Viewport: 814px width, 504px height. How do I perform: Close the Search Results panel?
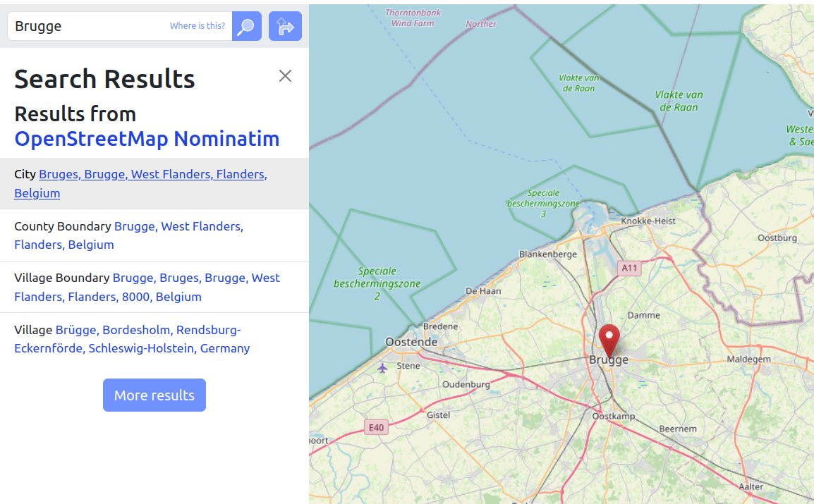[x=285, y=76]
